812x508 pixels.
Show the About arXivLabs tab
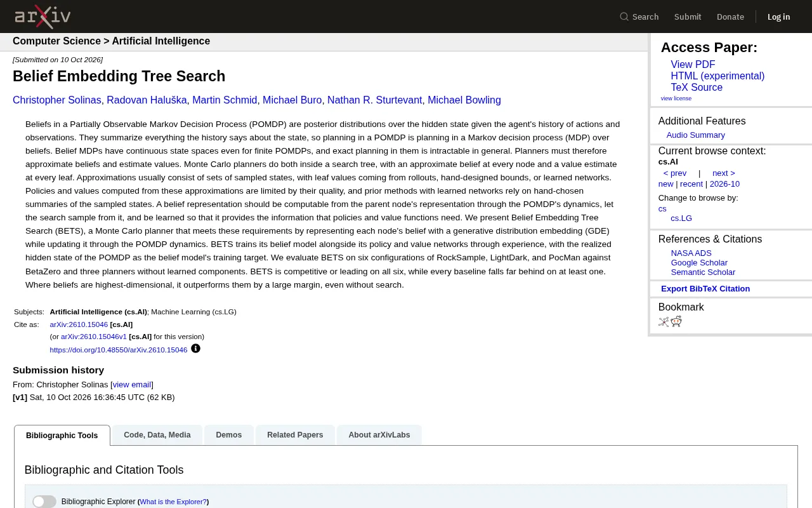point(379,435)
